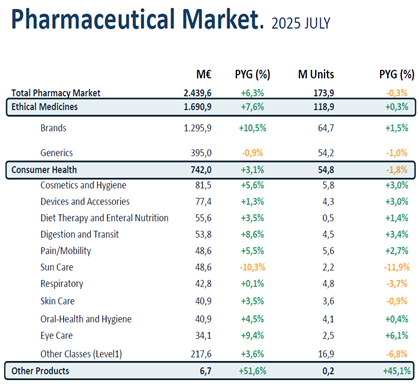The image size is (419, 388).
Task: Click the M Units column header
Action: tap(316, 74)
